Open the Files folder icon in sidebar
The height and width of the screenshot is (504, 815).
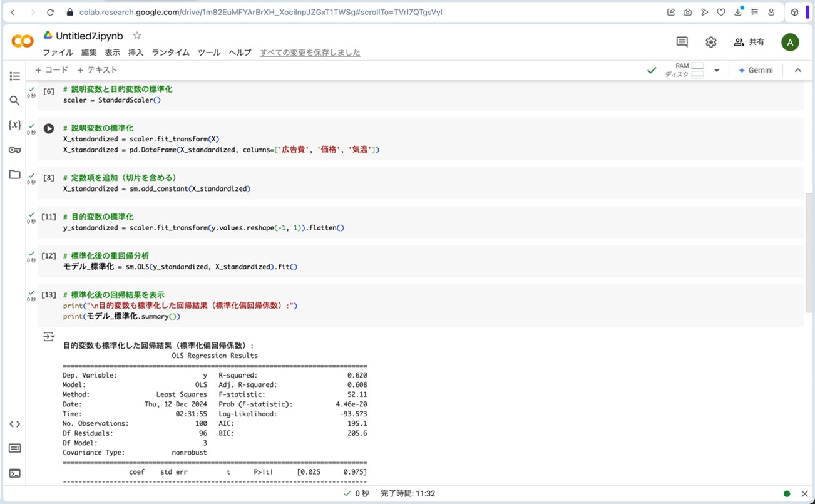tap(14, 175)
